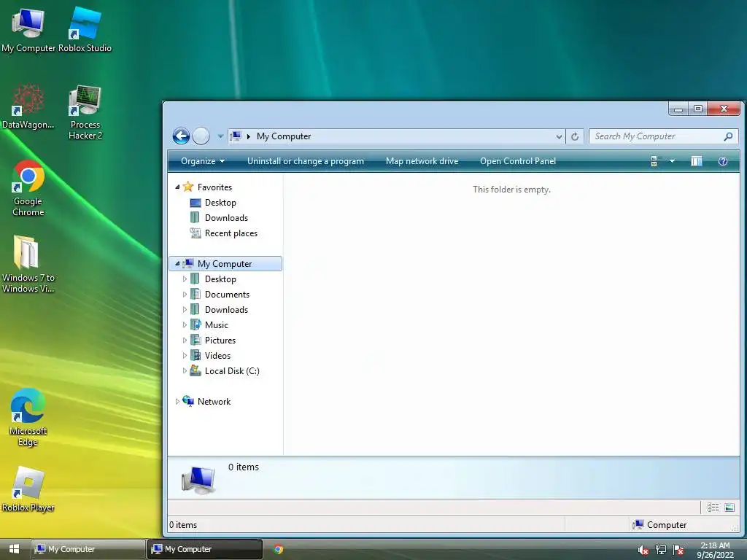The image size is (747, 560).
Task: Open the Organize menu
Action: 203,161
